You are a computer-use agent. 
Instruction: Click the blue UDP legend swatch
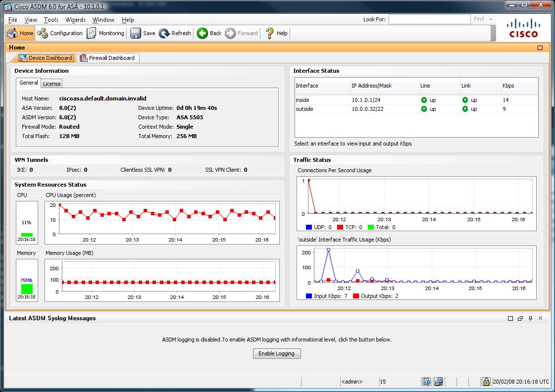coord(308,228)
